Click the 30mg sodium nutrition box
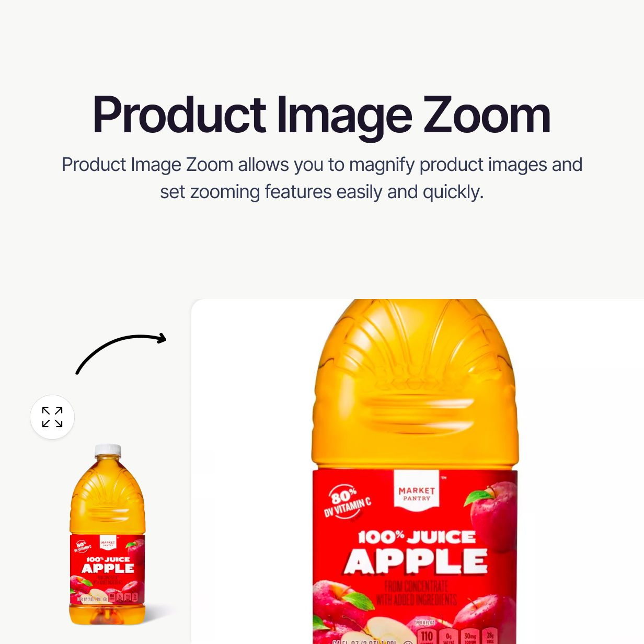 [x=470, y=636]
